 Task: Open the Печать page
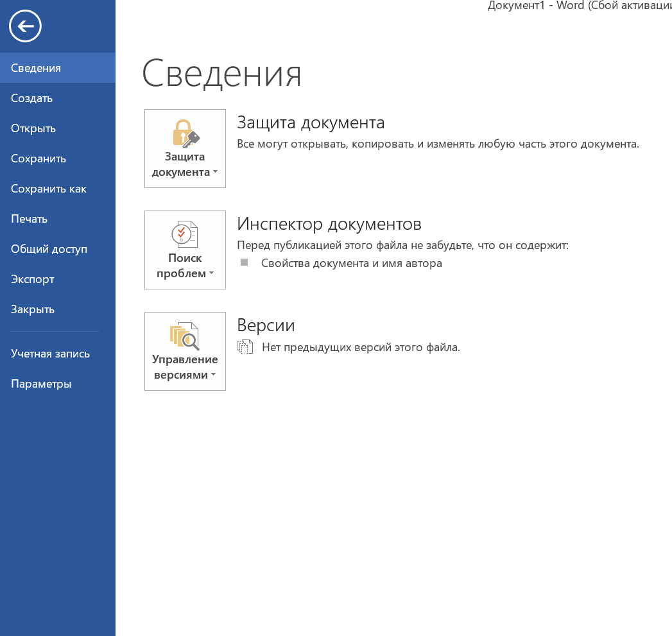pos(57,219)
